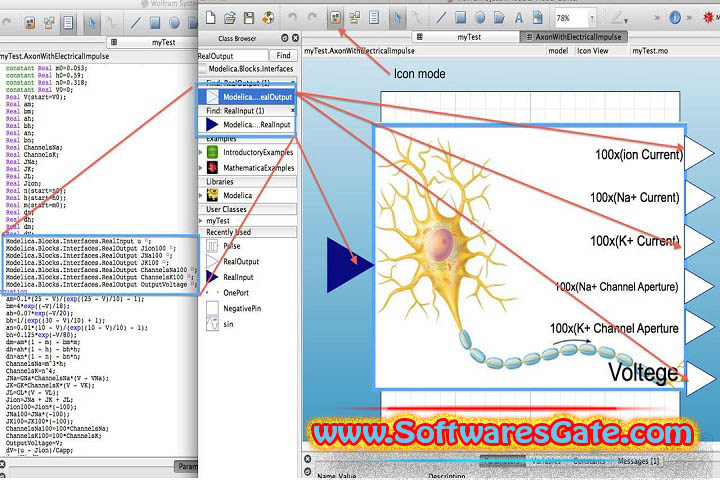Image resolution: width=720 pixels, height=480 pixels.
Task: Click the 100x(ion Current) output connector
Action: point(699,154)
